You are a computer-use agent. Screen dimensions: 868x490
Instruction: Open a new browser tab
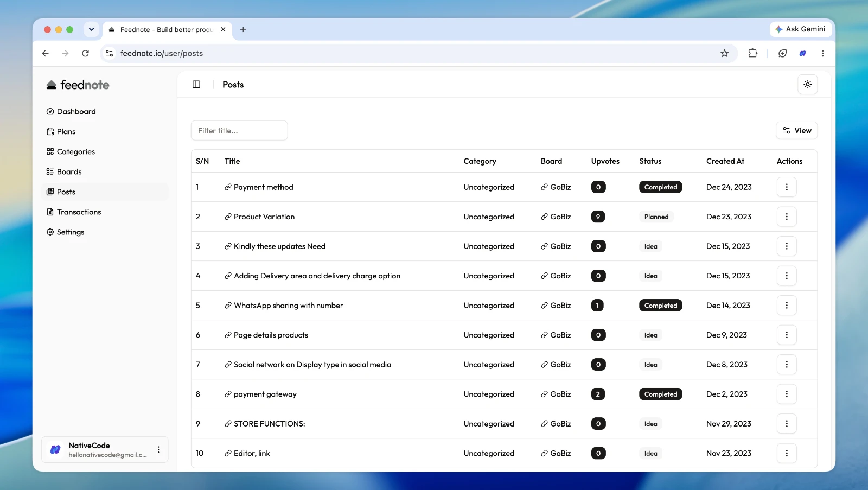(x=243, y=29)
